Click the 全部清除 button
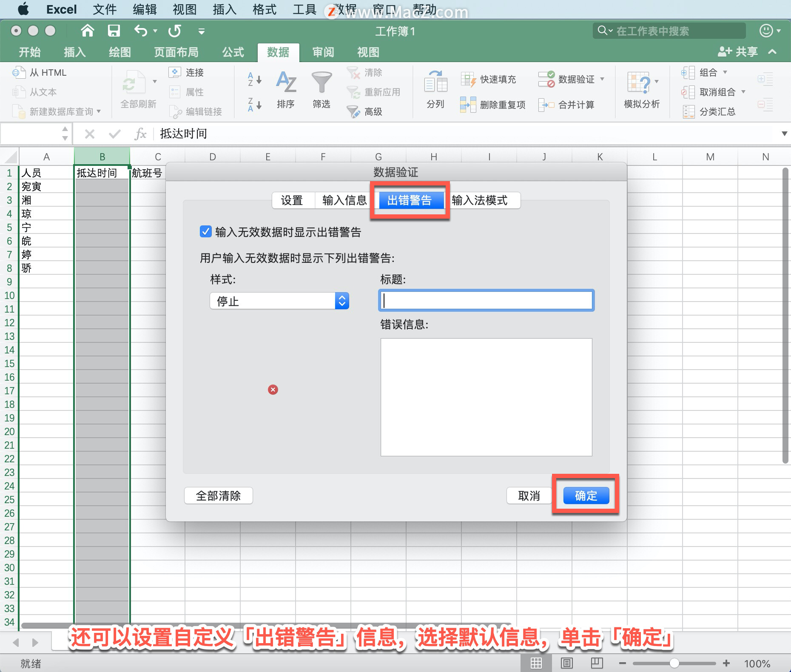This screenshot has height=672, width=791. pos(218,495)
